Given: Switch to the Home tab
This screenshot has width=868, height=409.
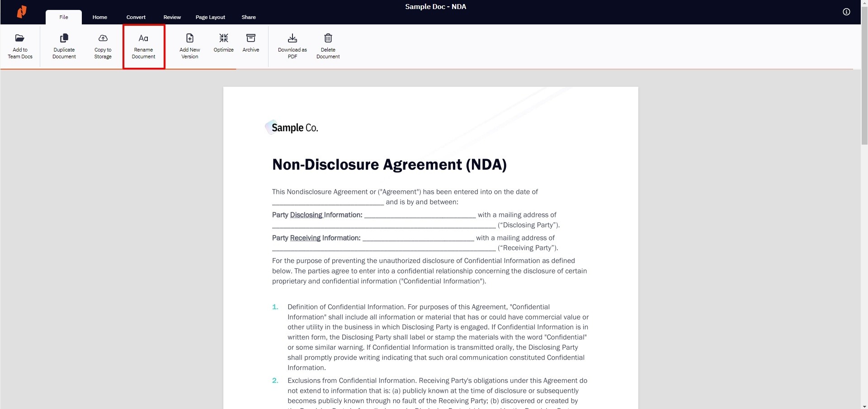Looking at the screenshot, I should point(100,17).
